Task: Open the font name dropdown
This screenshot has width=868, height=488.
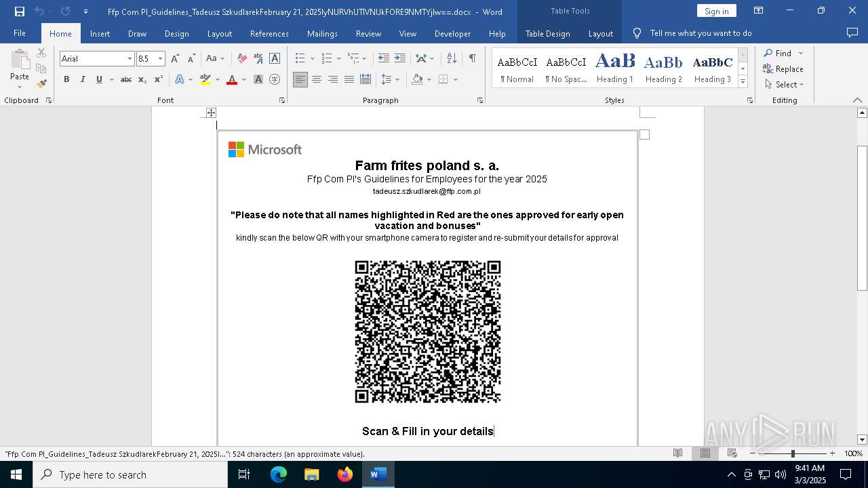Action: pyautogui.click(x=130, y=59)
